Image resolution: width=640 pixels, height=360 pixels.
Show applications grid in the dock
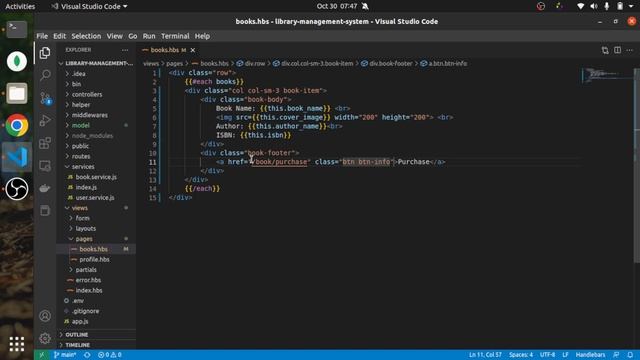(x=17, y=344)
